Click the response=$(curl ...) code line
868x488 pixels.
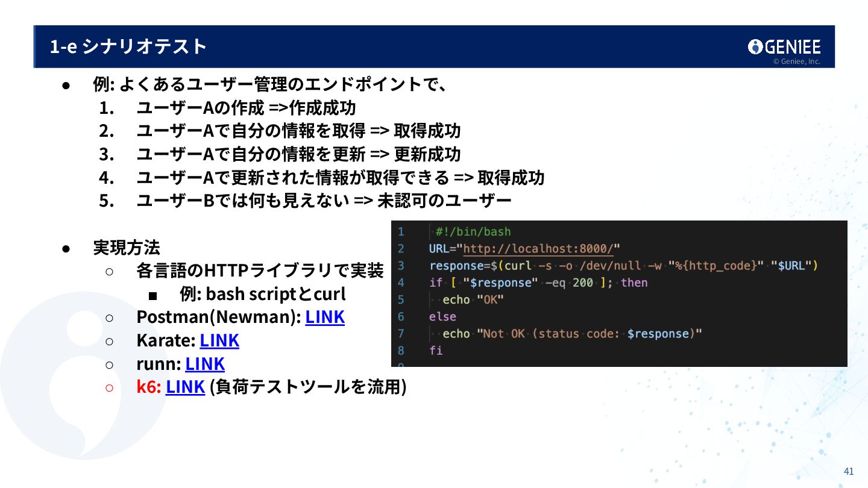(x=623, y=266)
